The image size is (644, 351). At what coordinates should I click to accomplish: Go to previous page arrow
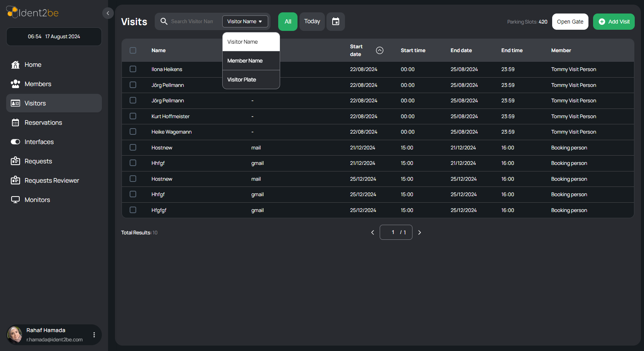[x=372, y=232]
